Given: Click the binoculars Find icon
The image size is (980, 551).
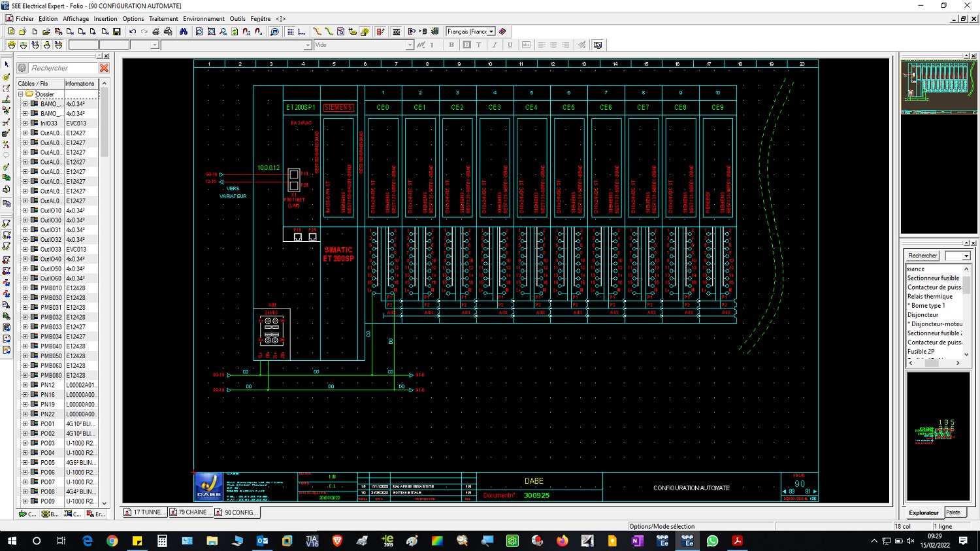Looking at the screenshot, I should pyautogui.click(x=184, y=31).
